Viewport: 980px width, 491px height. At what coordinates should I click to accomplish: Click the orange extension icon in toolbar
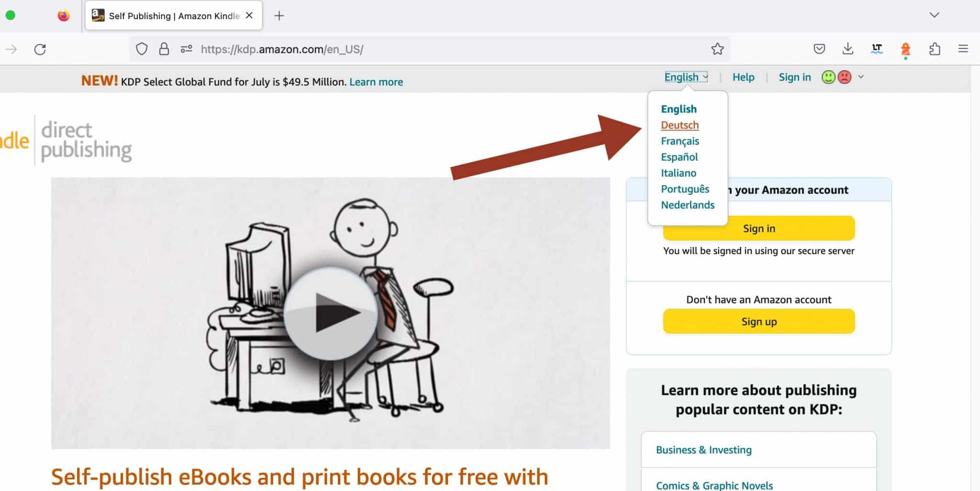click(905, 49)
